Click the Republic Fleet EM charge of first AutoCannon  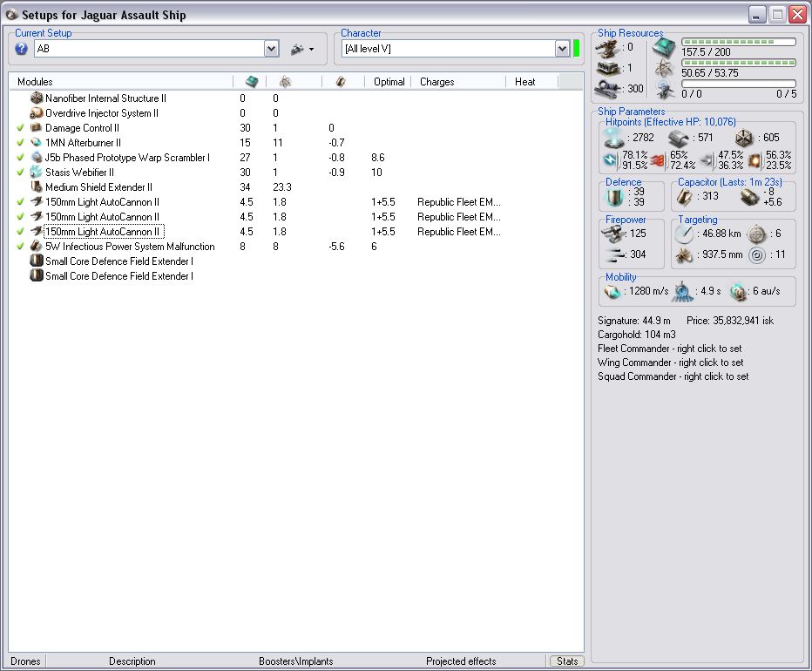pyautogui.click(x=459, y=202)
